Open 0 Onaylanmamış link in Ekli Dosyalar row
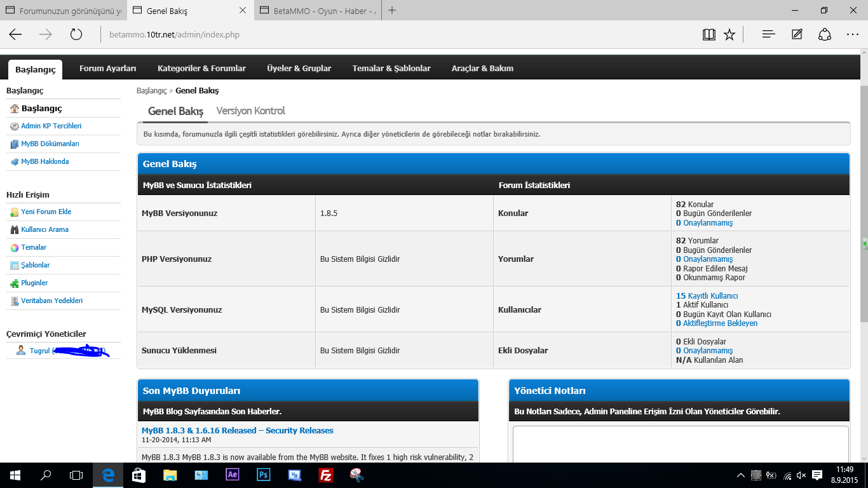This screenshot has height=488, width=868. [704, 351]
